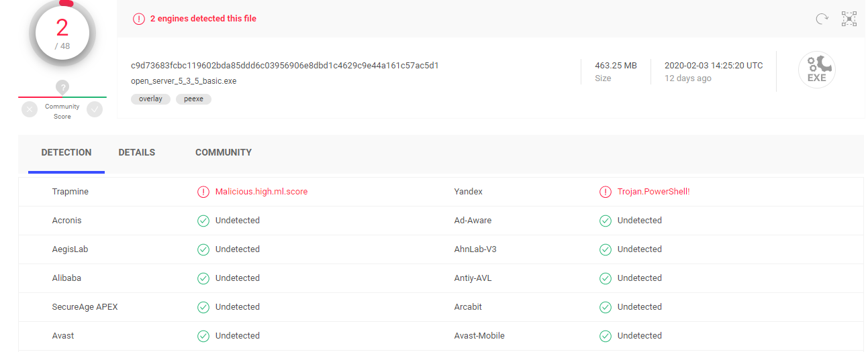Click the community score question mark
Image resolution: width=868 pixels, height=352 pixels.
(62, 87)
